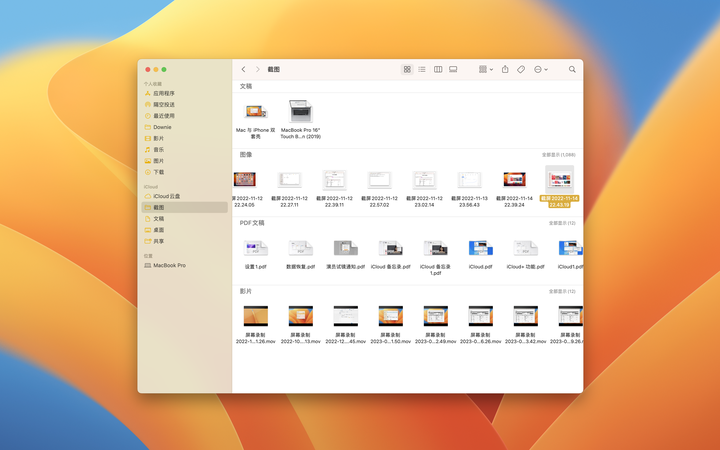
Task: Click the search magnifier icon
Action: click(x=572, y=69)
